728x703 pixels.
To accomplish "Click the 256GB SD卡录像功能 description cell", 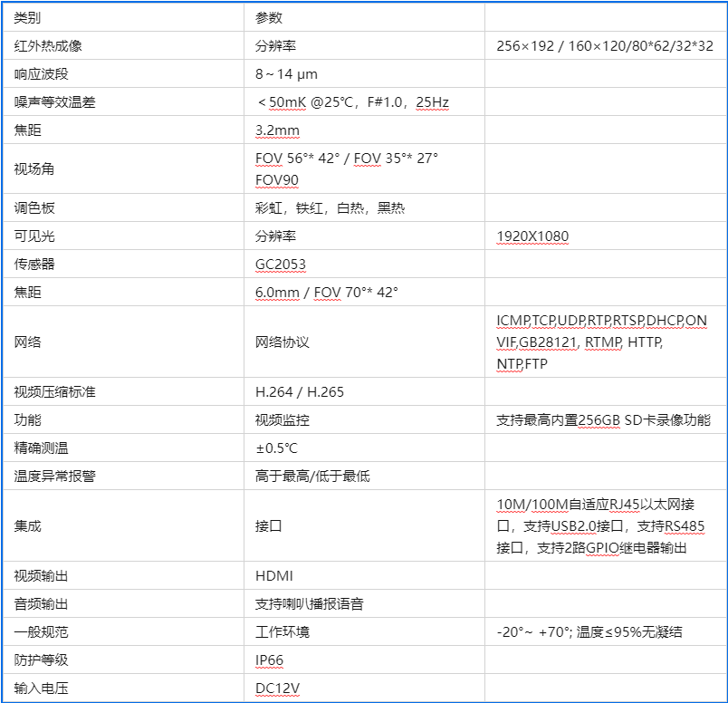I will click(x=603, y=419).
